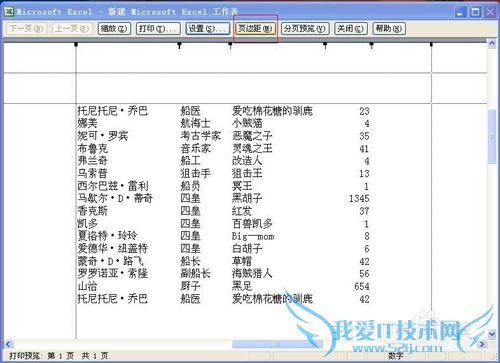Click the 下一页 (Next page) button

[26, 29]
